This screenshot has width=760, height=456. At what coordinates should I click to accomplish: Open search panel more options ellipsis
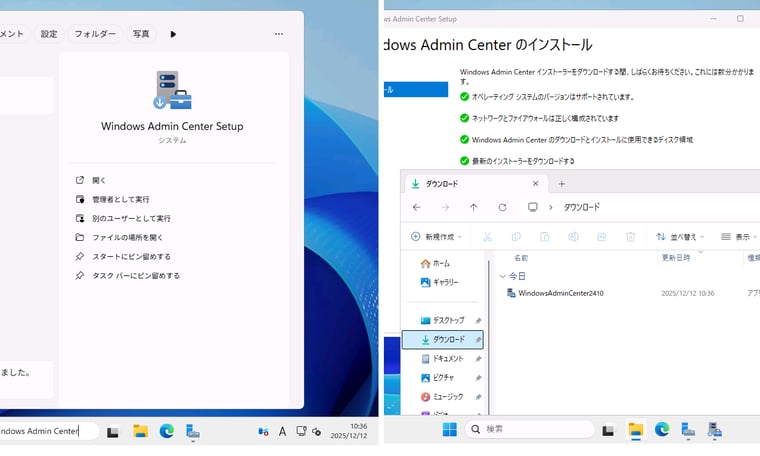pos(279,34)
